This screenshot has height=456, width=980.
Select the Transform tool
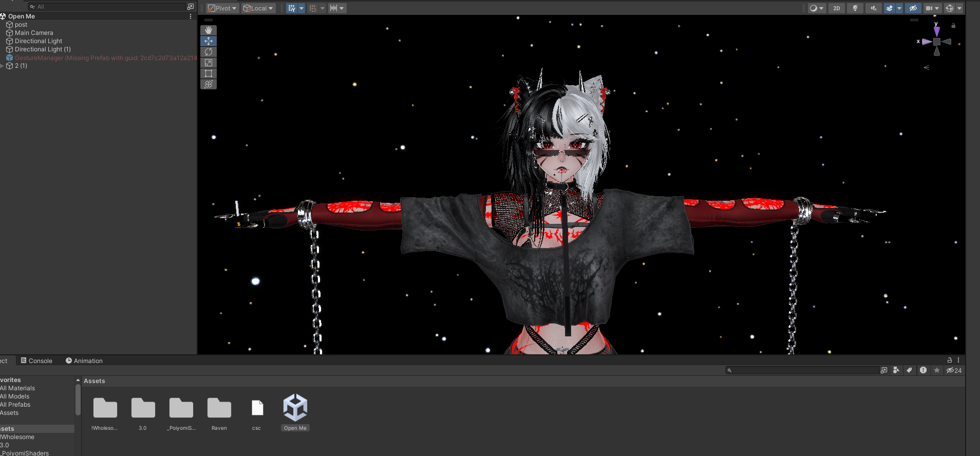click(x=209, y=84)
